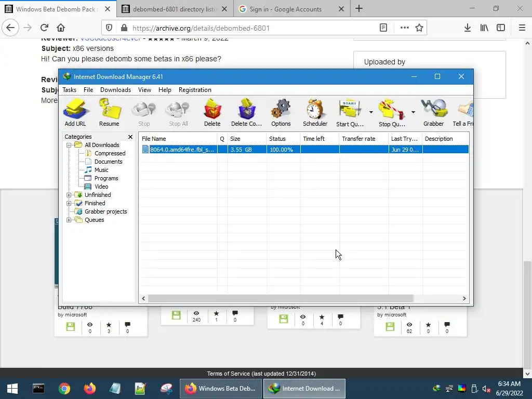Select the Documents category
This screenshot has width=532, height=399.
(x=108, y=162)
